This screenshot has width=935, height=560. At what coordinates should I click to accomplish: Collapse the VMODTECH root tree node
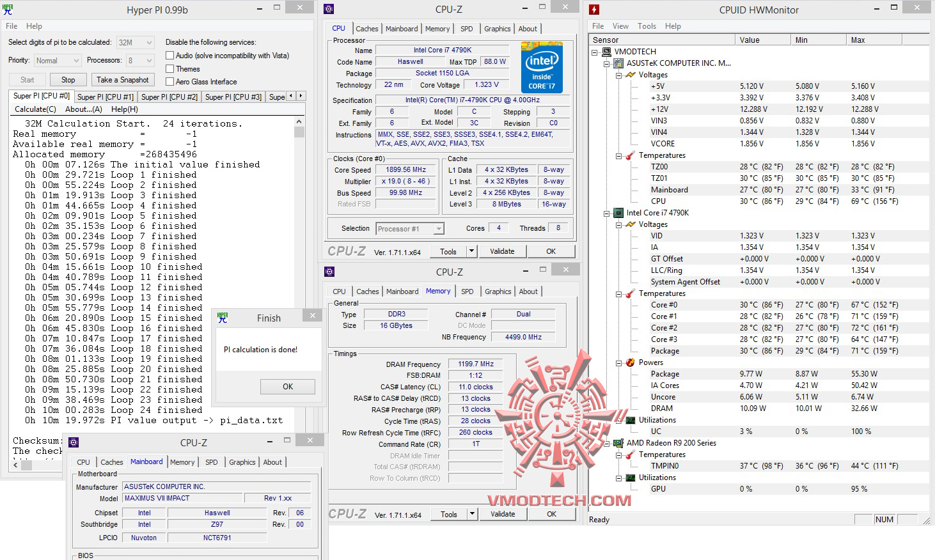coord(594,52)
